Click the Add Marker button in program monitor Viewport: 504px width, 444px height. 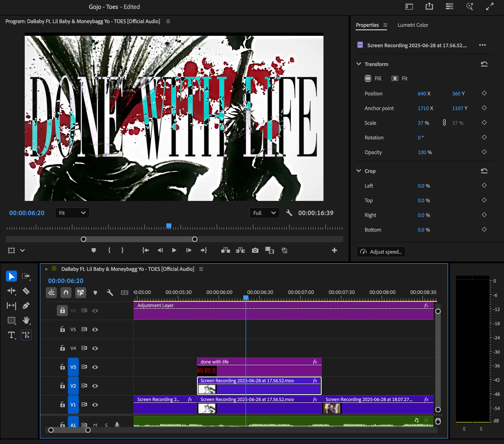93,250
